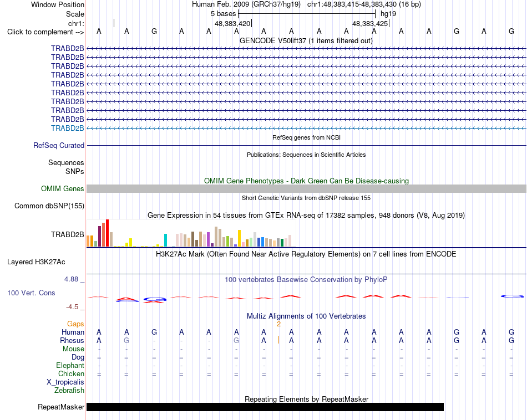Screen dimensions: 527x420
Task: Click the 'RefSeq genes from NCBI' title
Action: (306, 137)
